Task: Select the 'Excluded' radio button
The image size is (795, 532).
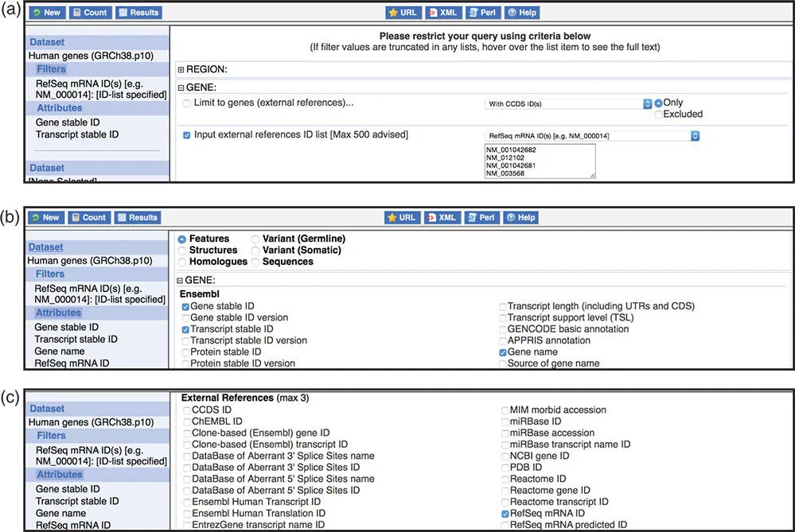Action: pyautogui.click(x=658, y=115)
